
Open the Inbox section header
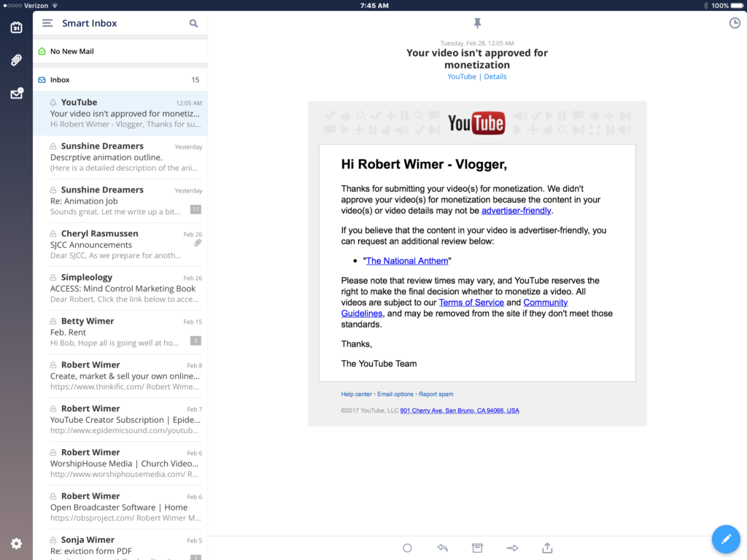[x=120, y=79]
